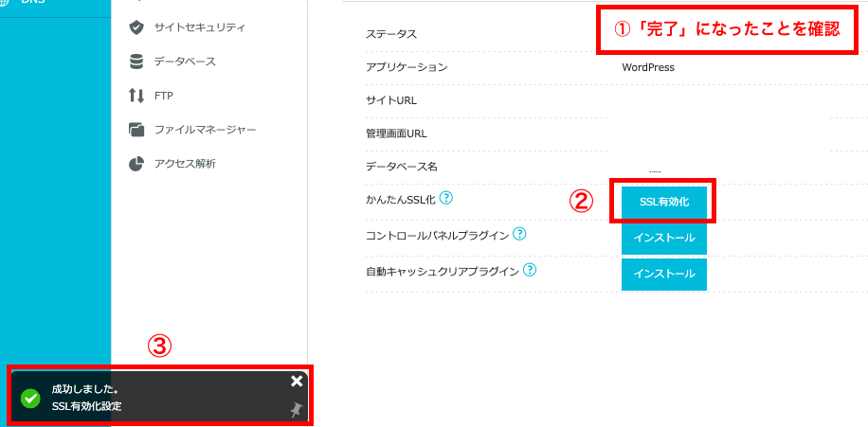Click the アクセス解析 pie chart icon
868x427 pixels.
coord(136,164)
